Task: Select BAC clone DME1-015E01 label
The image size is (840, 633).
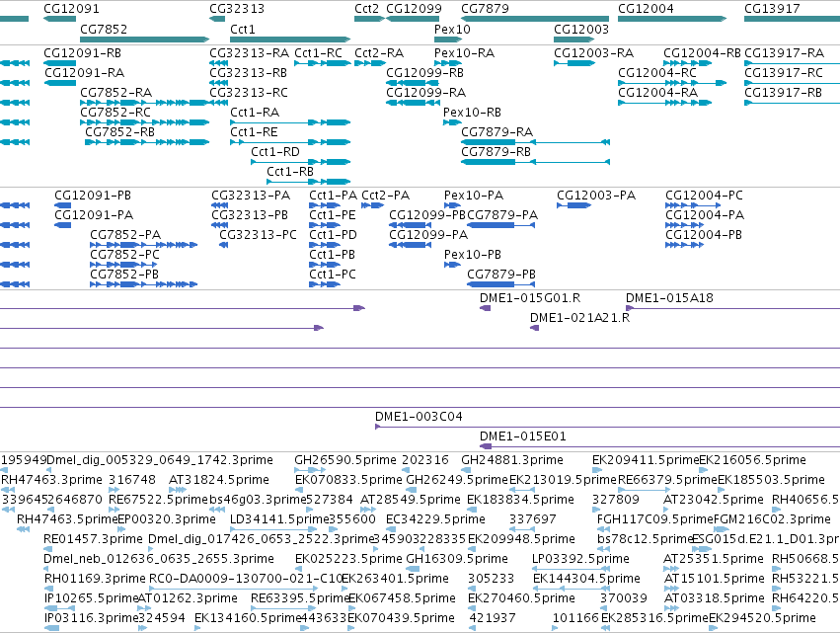Action: pos(523,436)
